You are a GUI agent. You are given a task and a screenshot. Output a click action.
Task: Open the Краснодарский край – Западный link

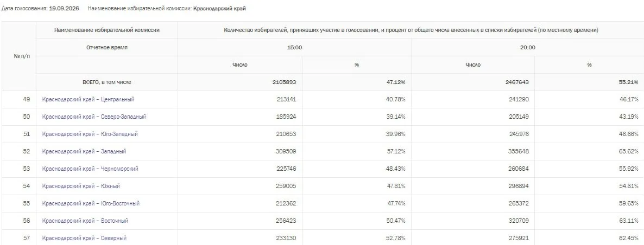(84, 152)
